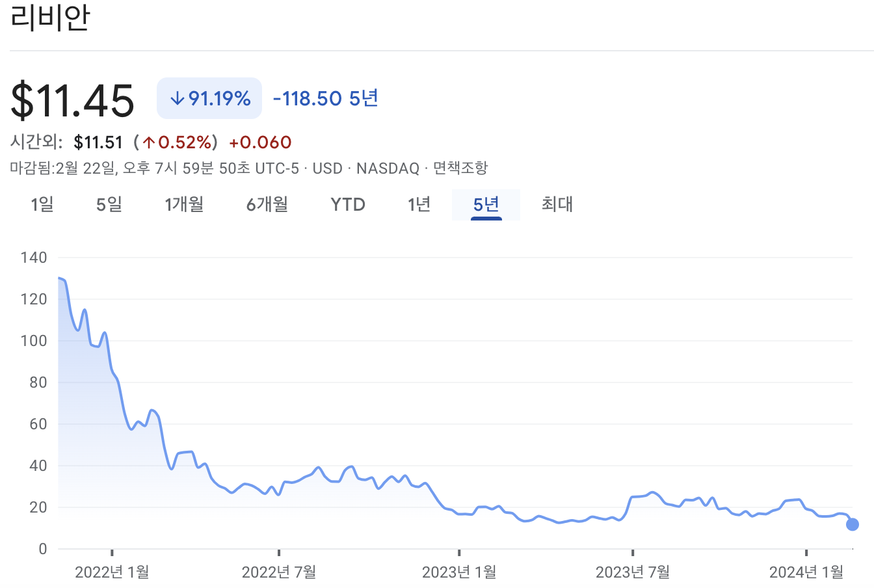Viewport: 874px width, 588px height.
Task: Switch chart to 6개월 range
Action: click(267, 205)
